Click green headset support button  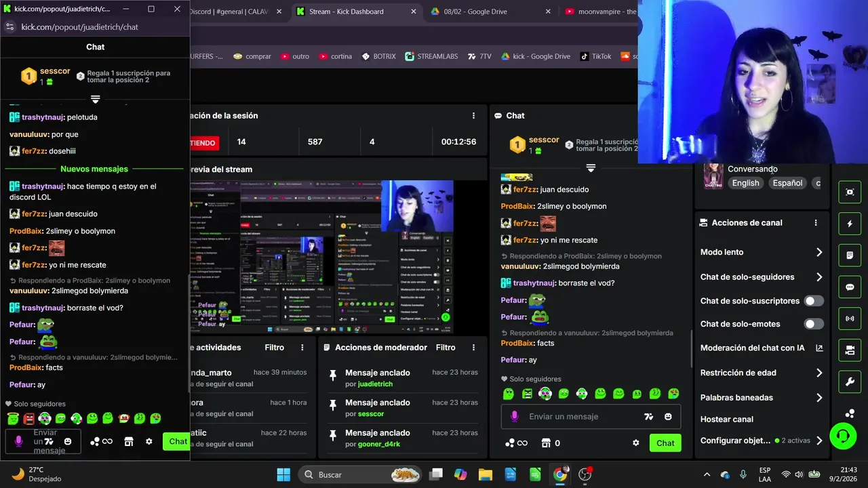pyautogui.click(x=843, y=435)
